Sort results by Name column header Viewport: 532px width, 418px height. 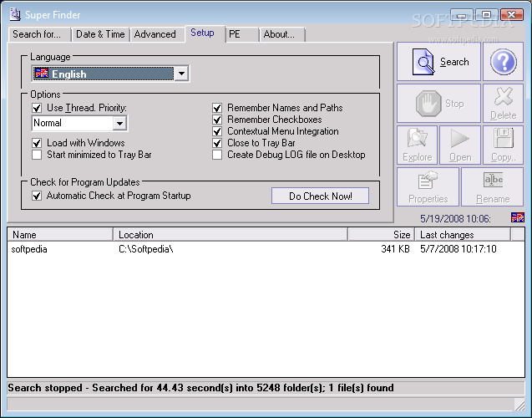(60, 235)
